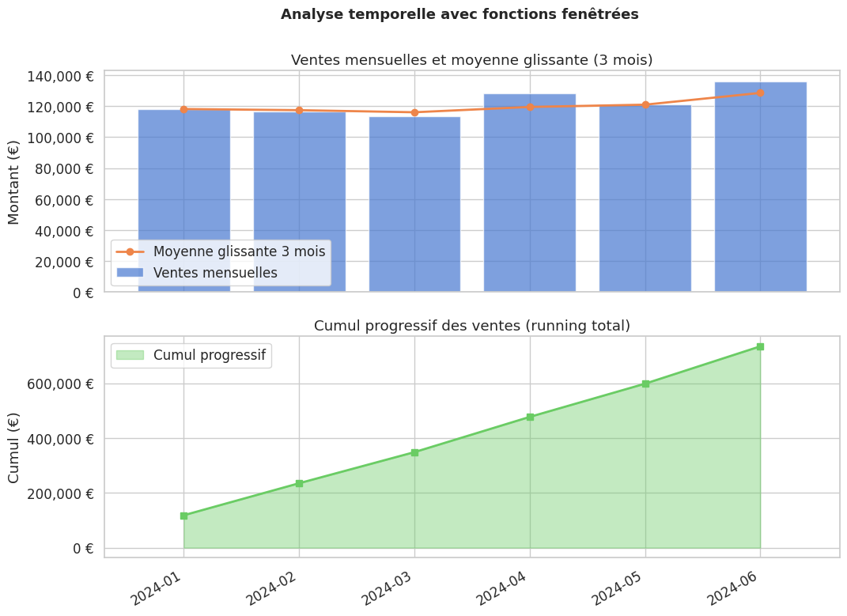
Task: Click the green square marker at 2024-03
Action: [x=414, y=452]
